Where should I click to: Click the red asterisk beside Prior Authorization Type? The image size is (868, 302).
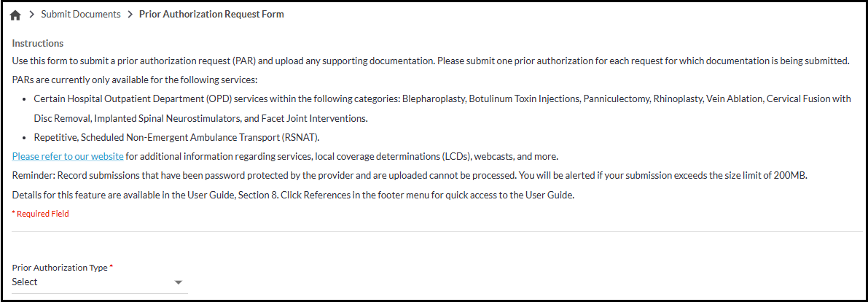pos(112,267)
